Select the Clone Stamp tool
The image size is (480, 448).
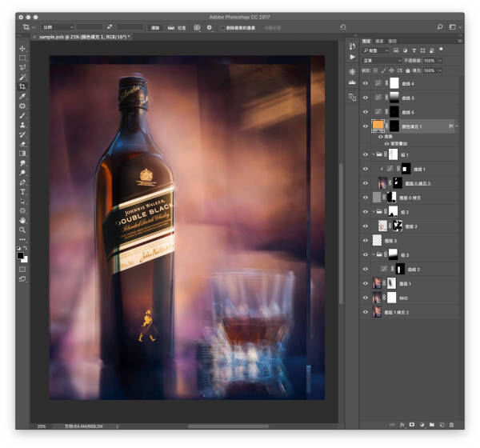pos(22,125)
